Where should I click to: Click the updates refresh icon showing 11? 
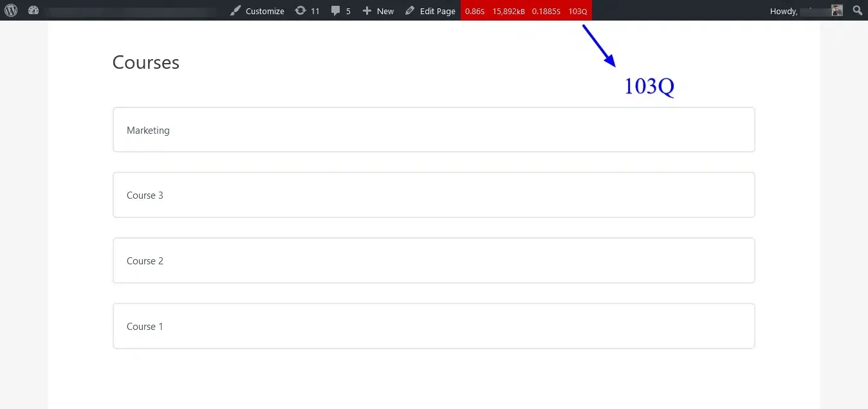coord(299,10)
